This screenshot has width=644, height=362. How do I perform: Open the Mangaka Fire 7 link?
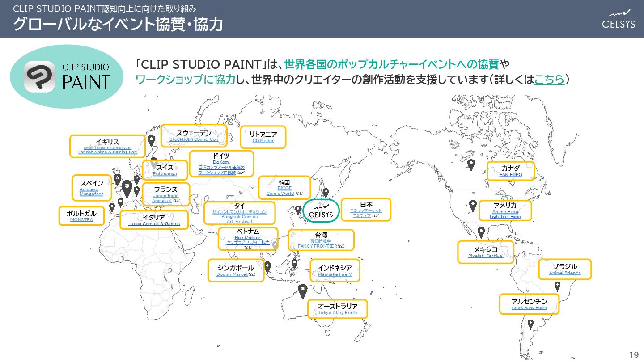[x=335, y=274]
